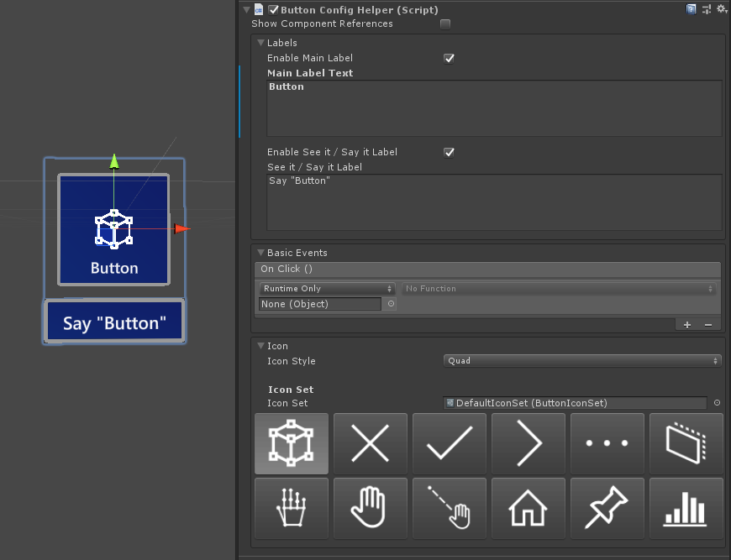Select the home house icon tile
731x560 pixels.
point(528,508)
